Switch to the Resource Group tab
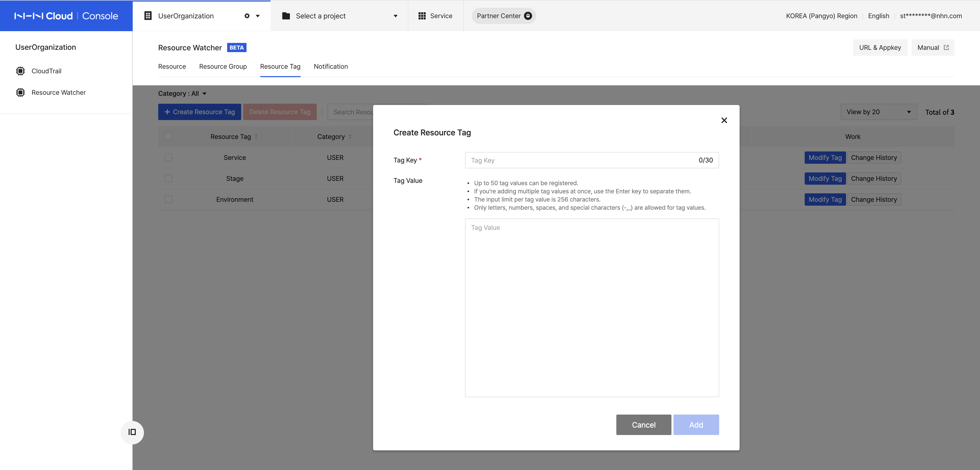Screen dimensions: 980x470 223,67
